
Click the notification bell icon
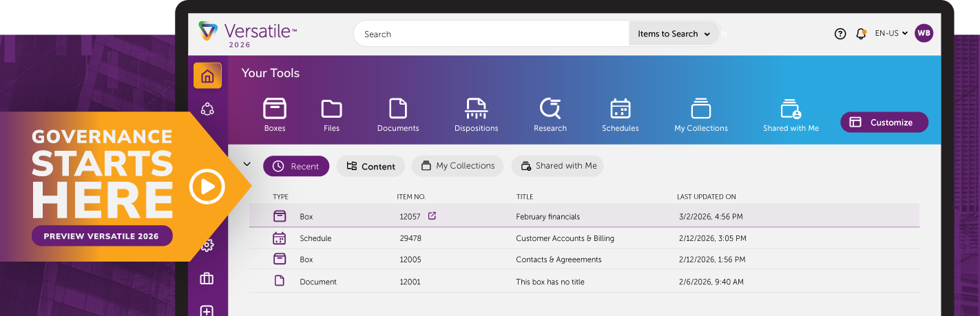(860, 34)
